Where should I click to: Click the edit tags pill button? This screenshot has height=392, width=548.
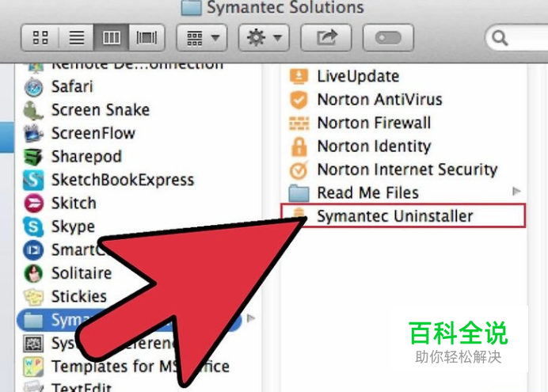pyautogui.click(x=388, y=37)
